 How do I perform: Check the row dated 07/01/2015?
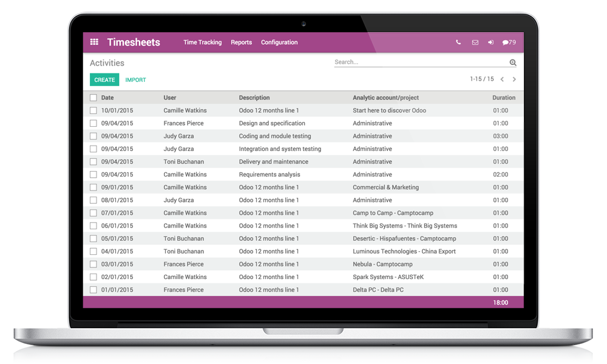[x=93, y=213]
